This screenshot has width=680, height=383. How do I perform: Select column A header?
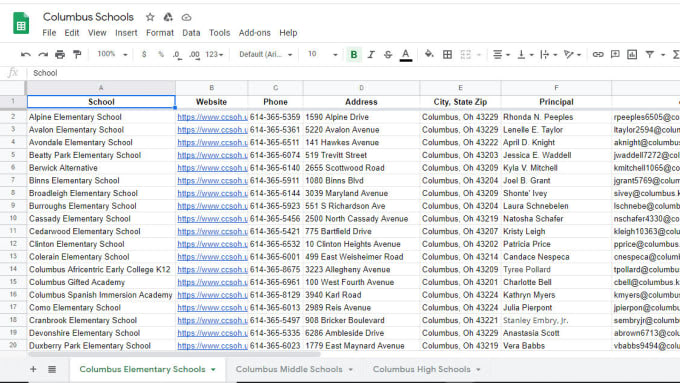[101, 88]
